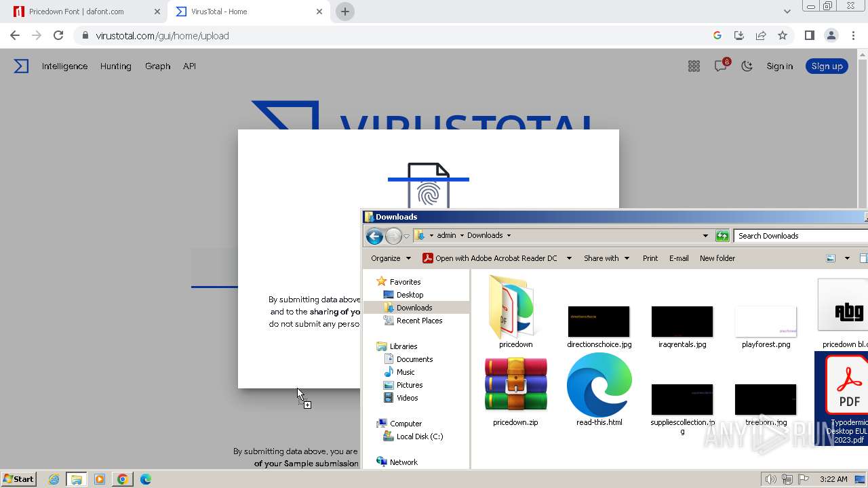868x488 pixels.
Task: Click the Chrome forward arrow
Action: point(37,35)
